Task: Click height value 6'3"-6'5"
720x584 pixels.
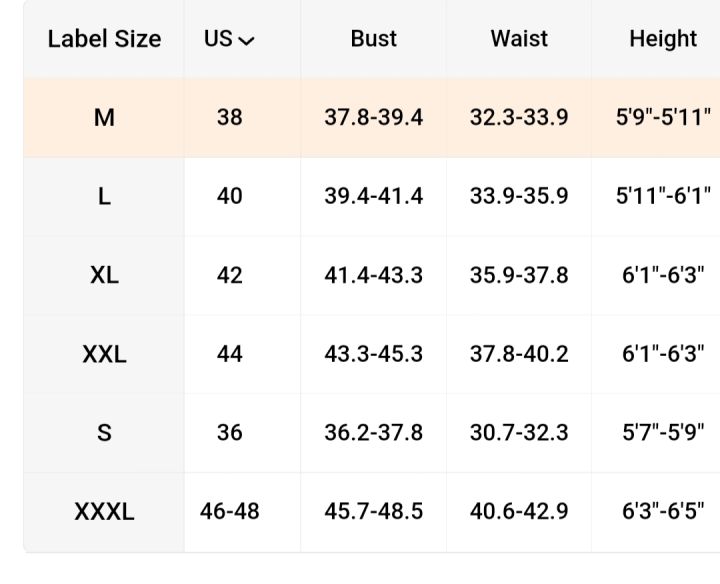Action: point(663,511)
